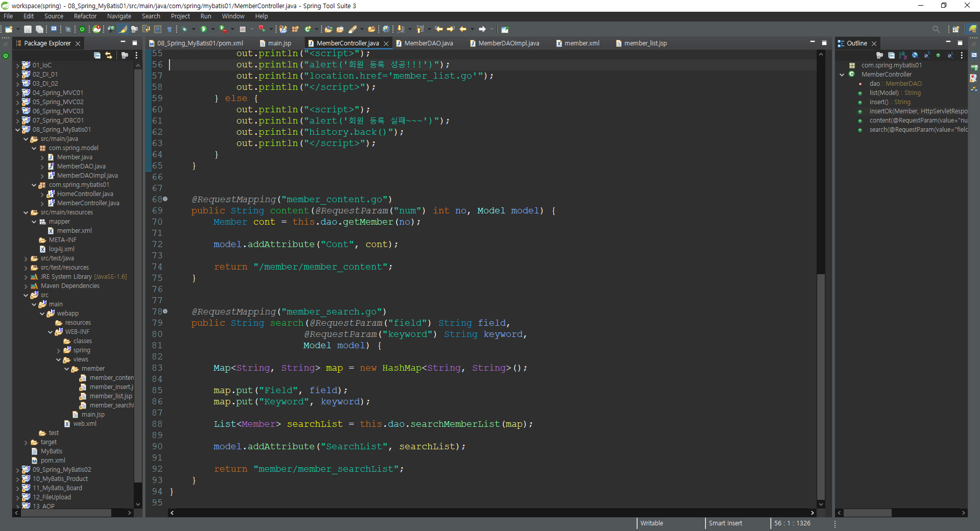Expand the Maven Dependencies node
This screenshot has width=980, height=531.
pyautogui.click(x=26, y=286)
